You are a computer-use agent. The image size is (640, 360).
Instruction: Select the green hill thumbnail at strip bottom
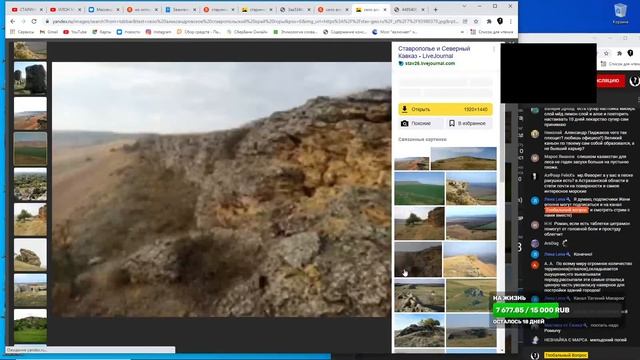click(x=30, y=326)
